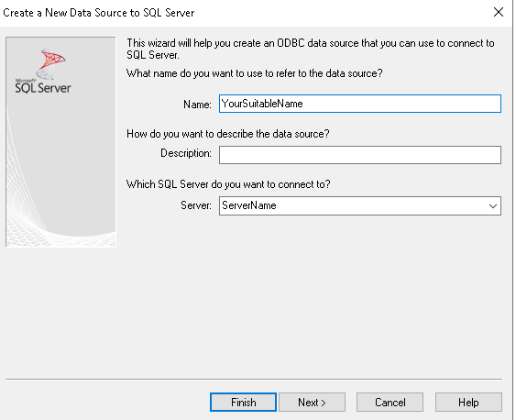516x420 pixels.
Task: Click the "Server:" field label
Action: coord(196,205)
